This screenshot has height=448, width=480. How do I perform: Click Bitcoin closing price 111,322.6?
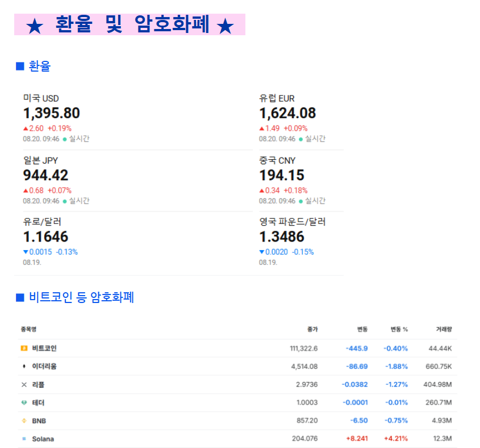(304, 349)
